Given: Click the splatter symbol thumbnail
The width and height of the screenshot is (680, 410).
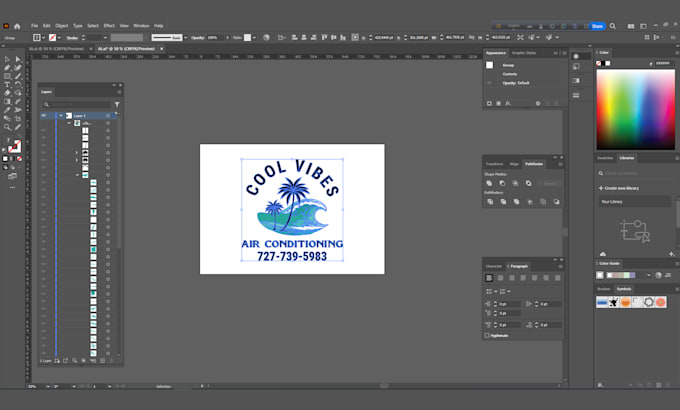Looking at the screenshot, I should (614, 302).
